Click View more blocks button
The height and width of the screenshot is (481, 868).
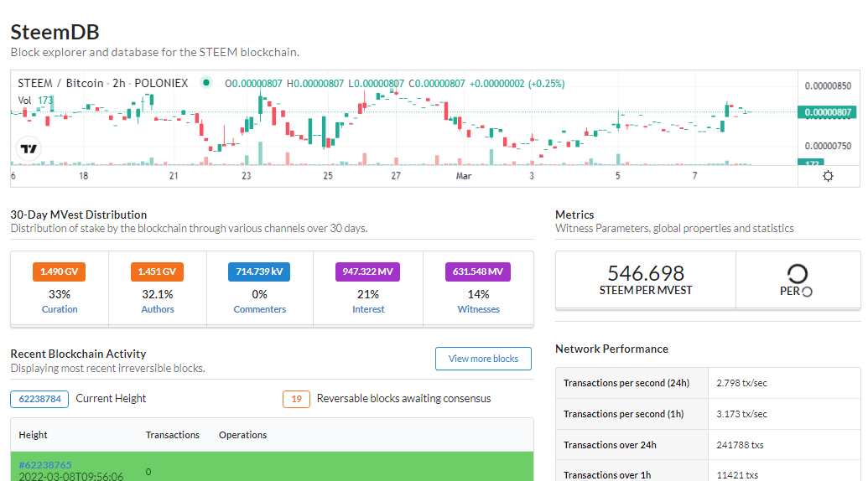point(483,359)
